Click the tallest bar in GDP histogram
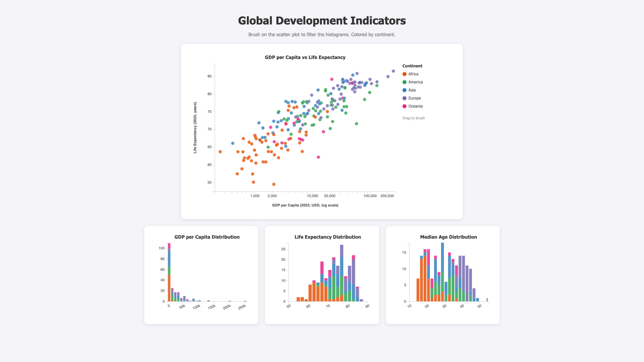This screenshot has width=644, height=362. click(169, 272)
